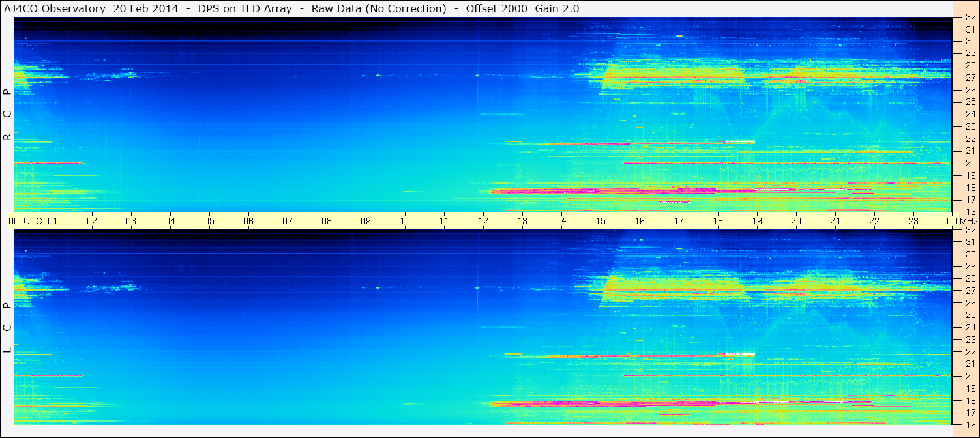Screen dimensions: 980x438
Task: Click the 18 frequency label in LCP panel
Action: [x=970, y=401]
